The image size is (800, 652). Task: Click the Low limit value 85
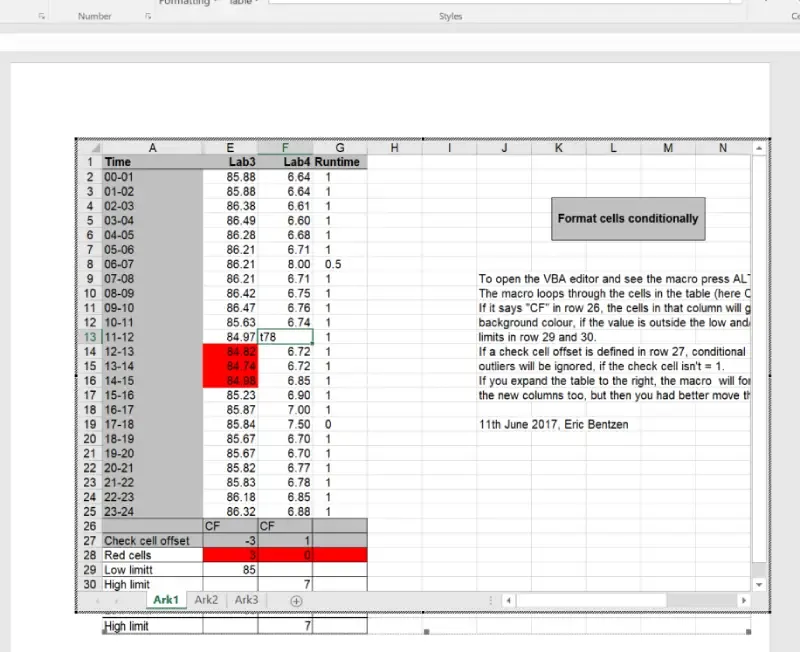click(x=230, y=570)
